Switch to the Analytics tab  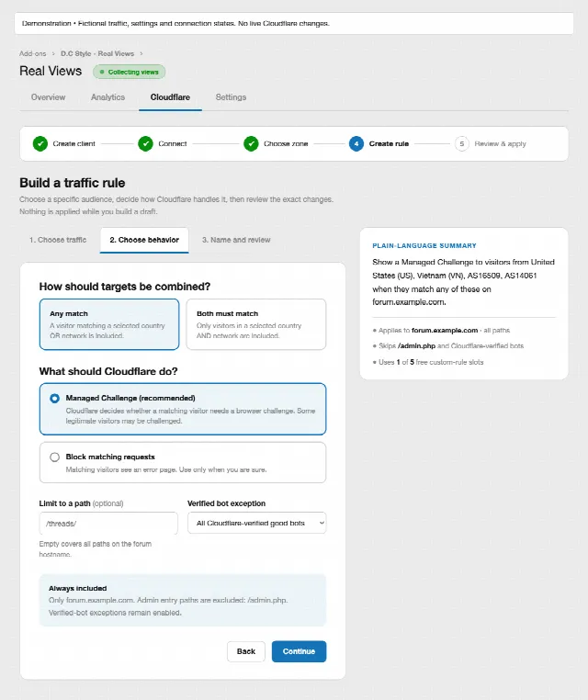[x=107, y=97]
